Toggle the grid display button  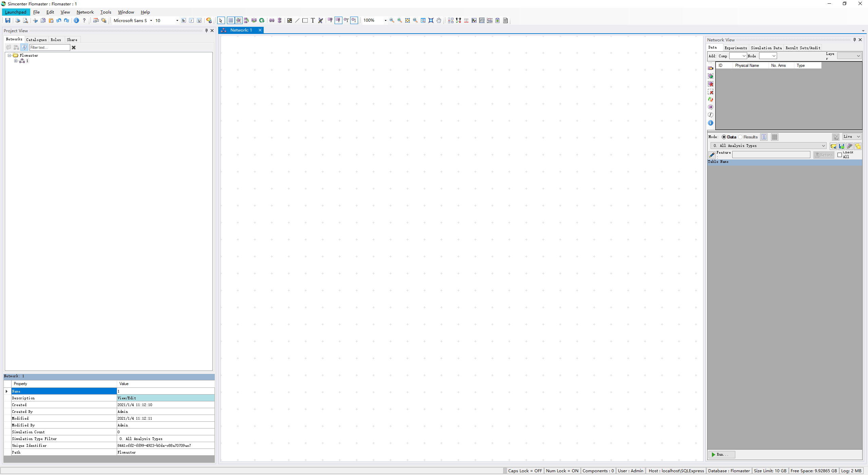(231, 20)
